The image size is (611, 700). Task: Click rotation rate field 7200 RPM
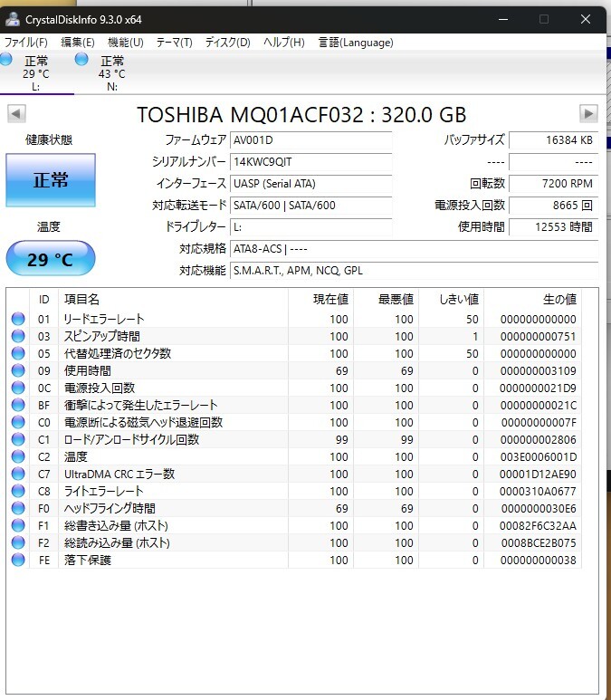553,184
